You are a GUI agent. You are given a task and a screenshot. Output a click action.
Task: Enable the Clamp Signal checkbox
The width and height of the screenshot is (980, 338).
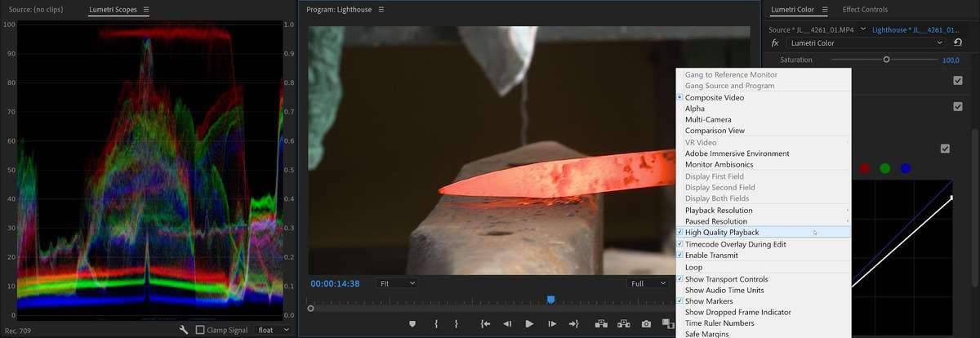coord(201,330)
